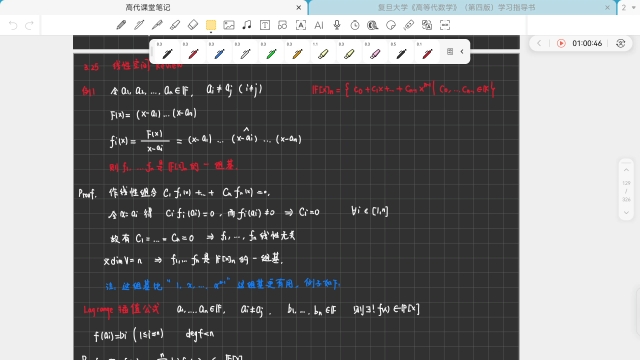Pick the second yellow highlighter preset
The width and height of the screenshot is (640, 360).
coord(349,52)
